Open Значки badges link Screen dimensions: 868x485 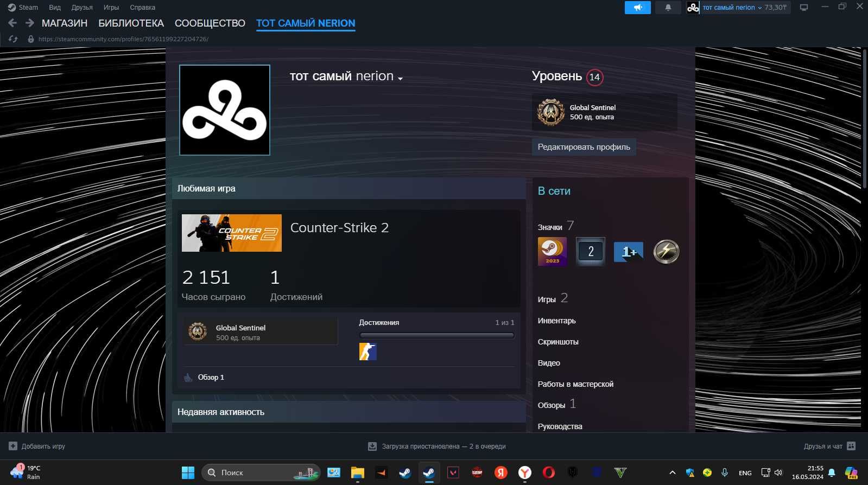[x=550, y=227]
